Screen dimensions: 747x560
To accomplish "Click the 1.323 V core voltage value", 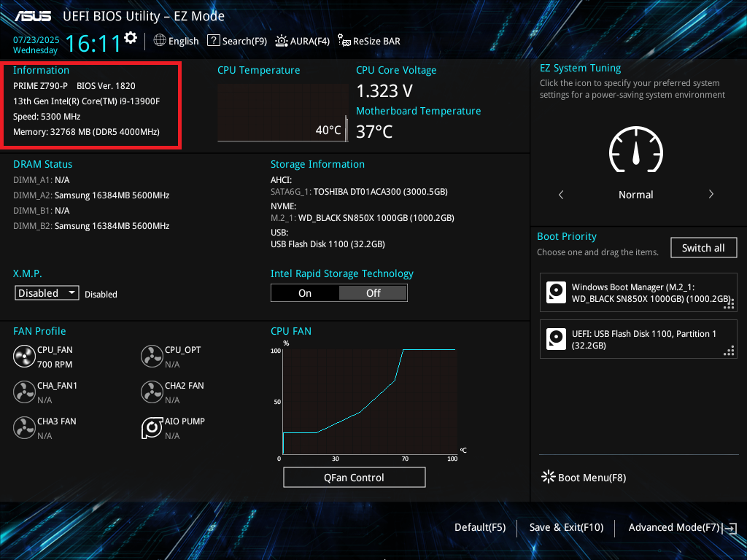I will [x=384, y=90].
